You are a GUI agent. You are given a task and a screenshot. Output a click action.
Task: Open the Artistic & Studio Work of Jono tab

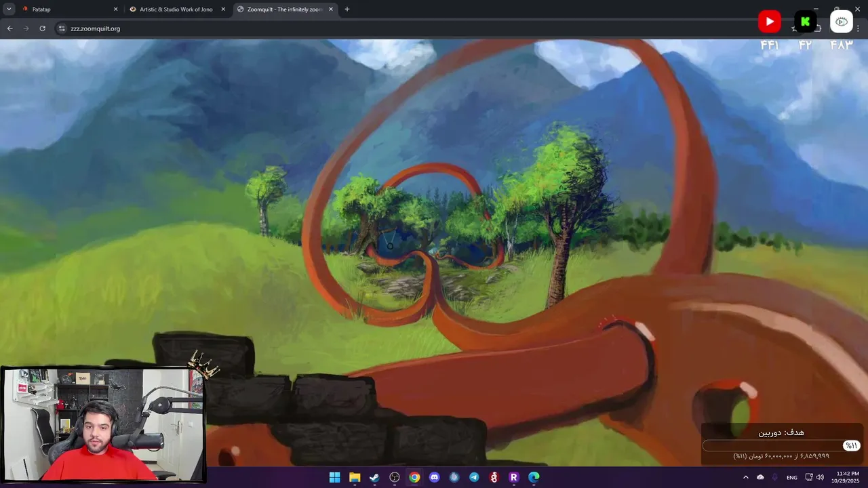tap(176, 9)
